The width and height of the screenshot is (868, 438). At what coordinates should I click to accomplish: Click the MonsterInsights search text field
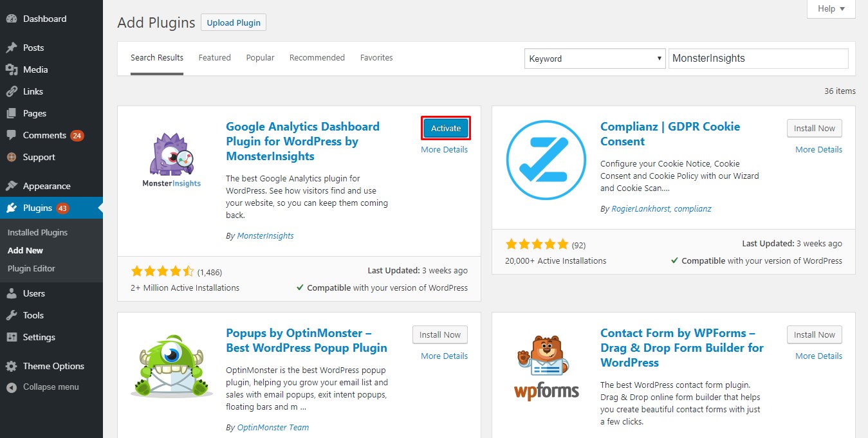coord(759,59)
